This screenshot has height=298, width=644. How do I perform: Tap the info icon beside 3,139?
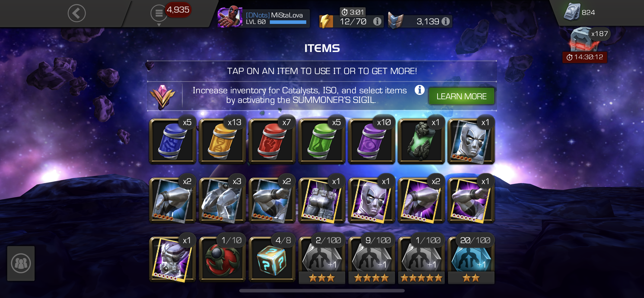(x=445, y=22)
